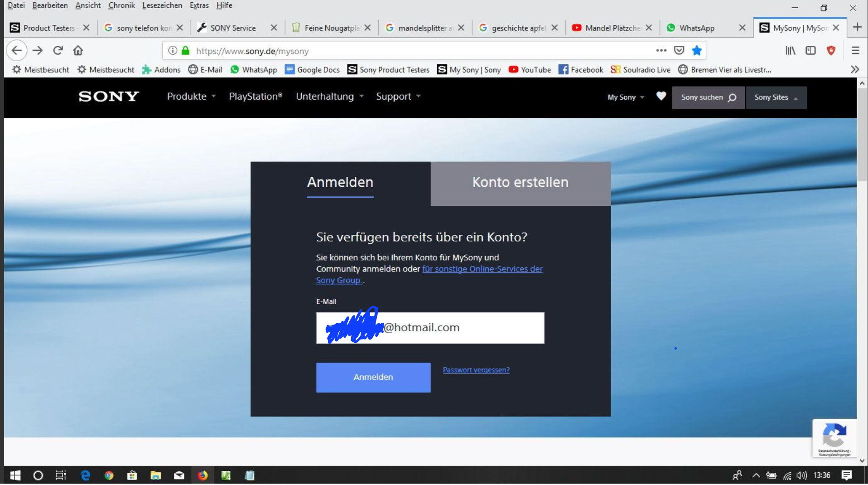The image size is (868, 485).
Task: Open File Explorer from taskbar
Action: coord(155,475)
